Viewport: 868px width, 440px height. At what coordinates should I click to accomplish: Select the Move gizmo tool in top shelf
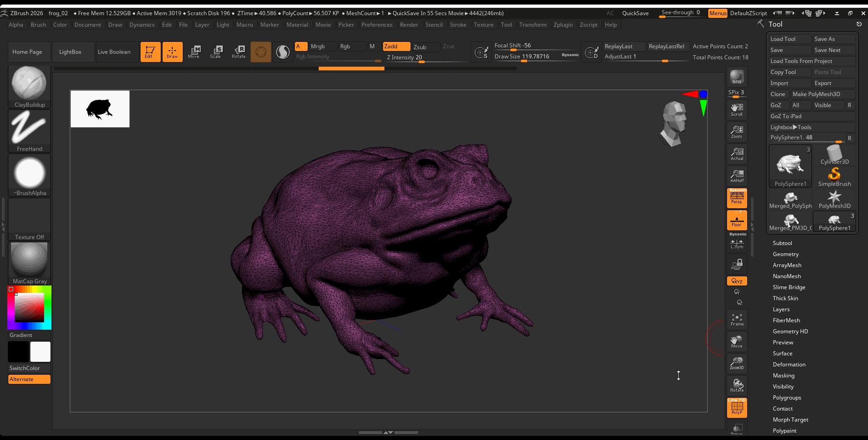click(x=194, y=51)
